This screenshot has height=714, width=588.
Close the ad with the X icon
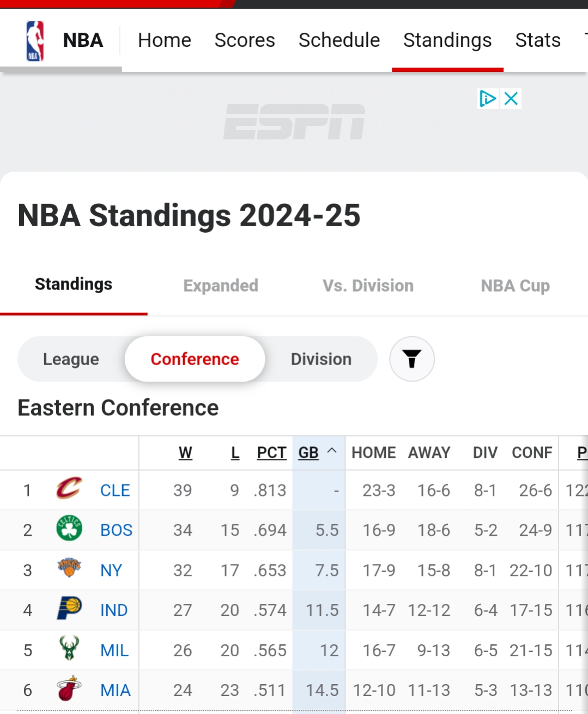pyautogui.click(x=511, y=99)
